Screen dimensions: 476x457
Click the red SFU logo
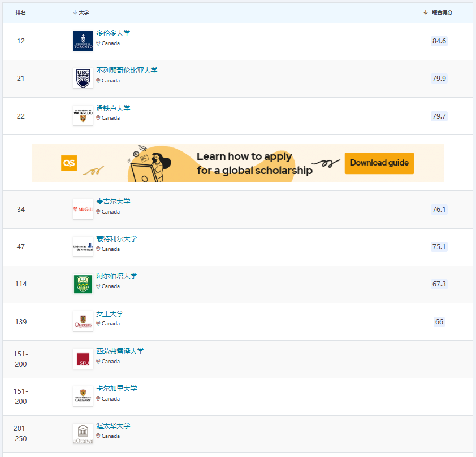click(x=83, y=359)
